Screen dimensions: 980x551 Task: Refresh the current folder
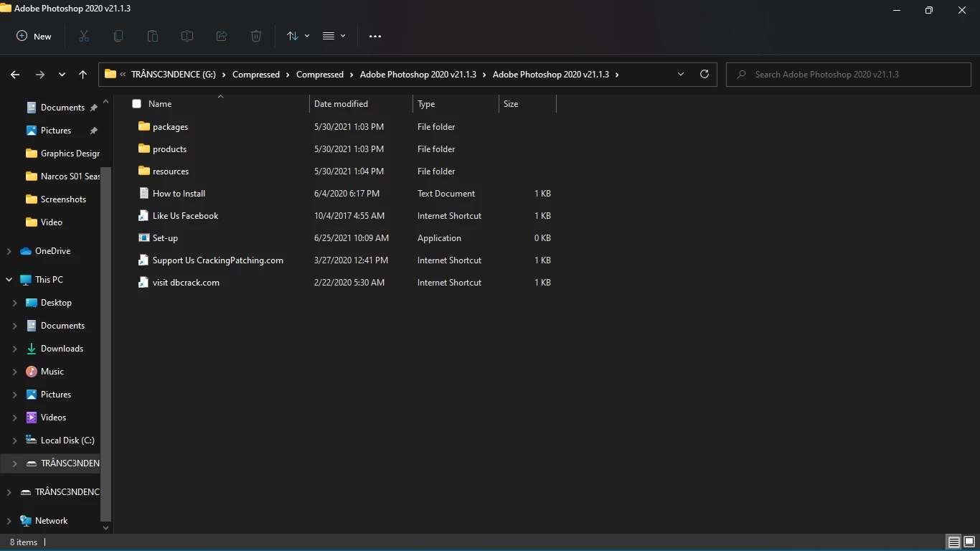(705, 74)
